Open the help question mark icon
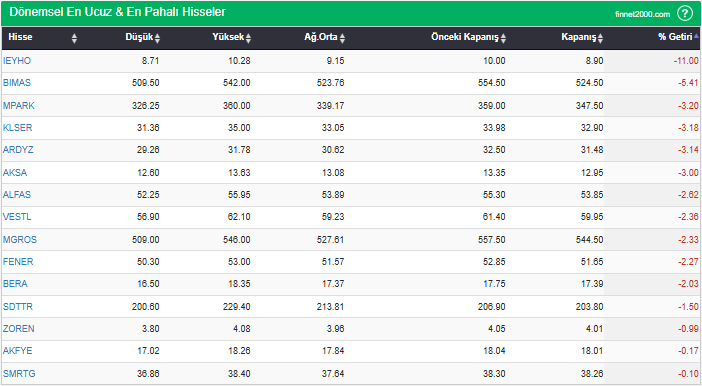Image resolution: width=702 pixels, height=386 pixels. 685,13
